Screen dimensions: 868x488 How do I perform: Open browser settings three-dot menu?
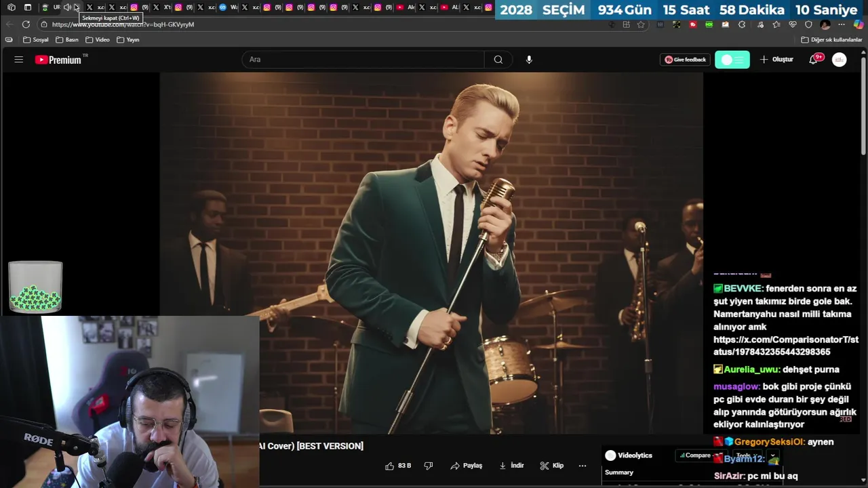pos(842,24)
